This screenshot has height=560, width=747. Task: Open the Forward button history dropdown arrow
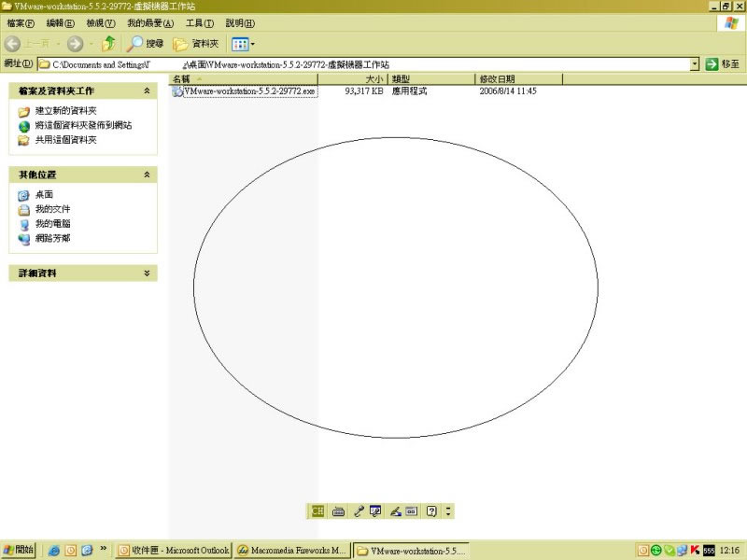point(91,44)
